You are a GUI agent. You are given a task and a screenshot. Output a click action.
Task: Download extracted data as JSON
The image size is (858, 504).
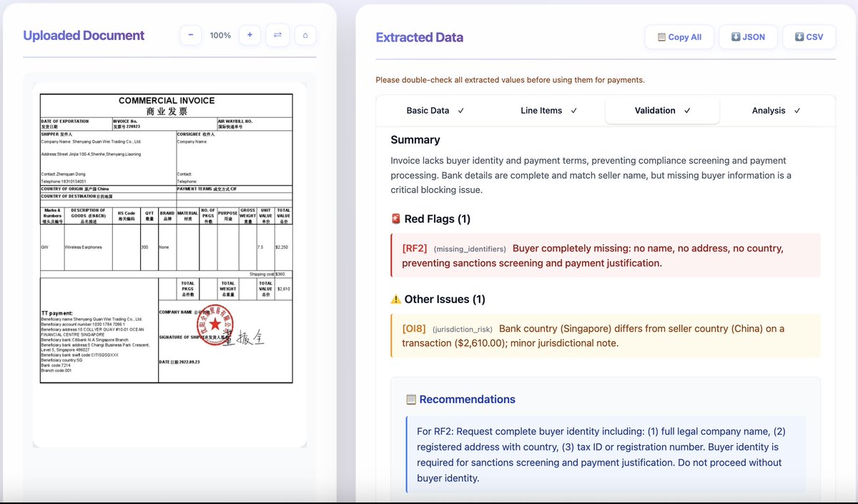[x=748, y=37]
